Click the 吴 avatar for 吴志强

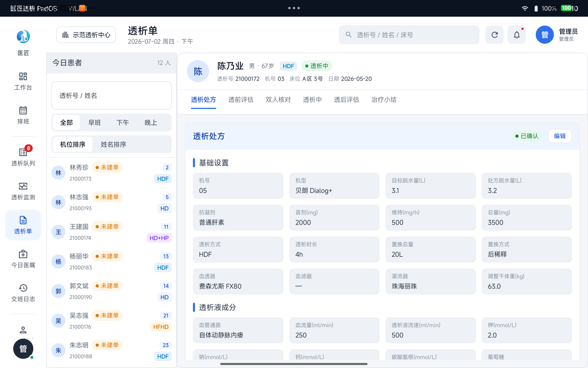[58, 321]
